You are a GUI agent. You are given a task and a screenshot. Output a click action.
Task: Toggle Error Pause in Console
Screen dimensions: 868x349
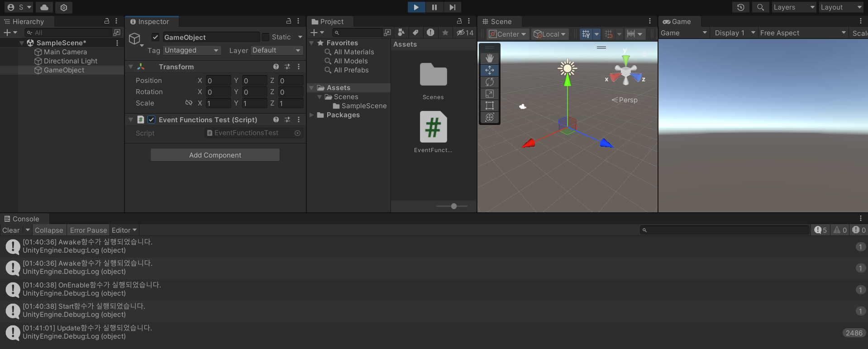coord(88,230)
